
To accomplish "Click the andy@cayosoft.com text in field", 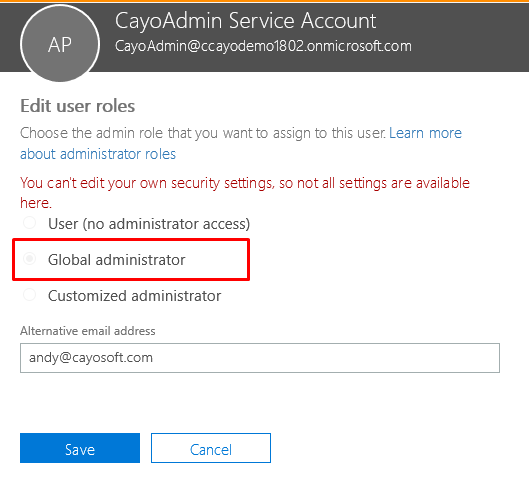I will pos(91,358).
